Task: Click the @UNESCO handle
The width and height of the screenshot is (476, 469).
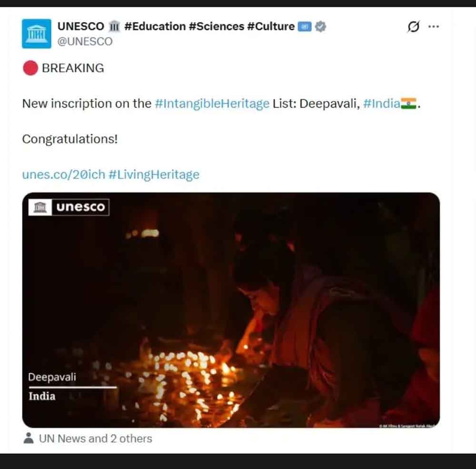Action: coord(85,41)
